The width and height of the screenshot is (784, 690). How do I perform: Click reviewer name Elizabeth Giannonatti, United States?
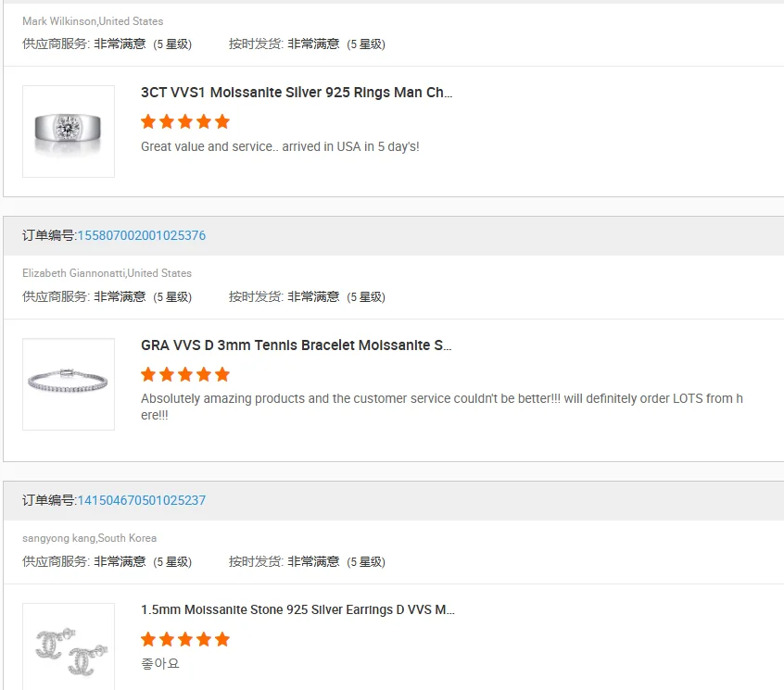[x=107, y=273]
